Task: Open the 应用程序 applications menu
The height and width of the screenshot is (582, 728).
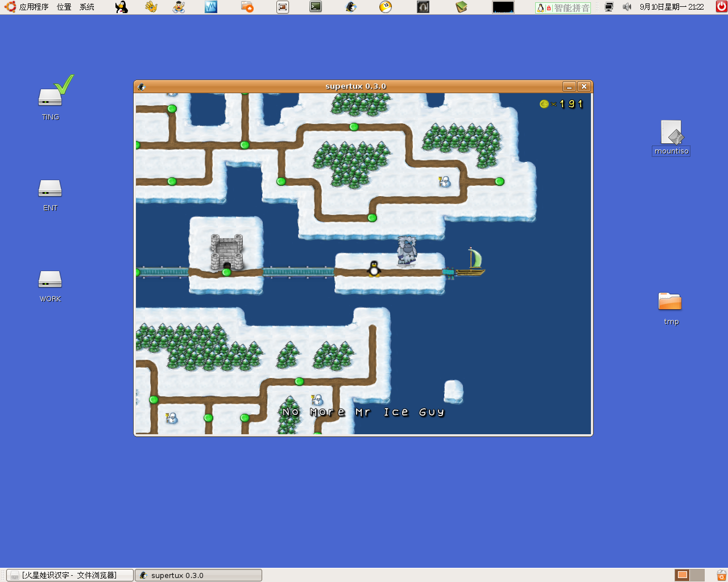Action: (x=34, y=7)
